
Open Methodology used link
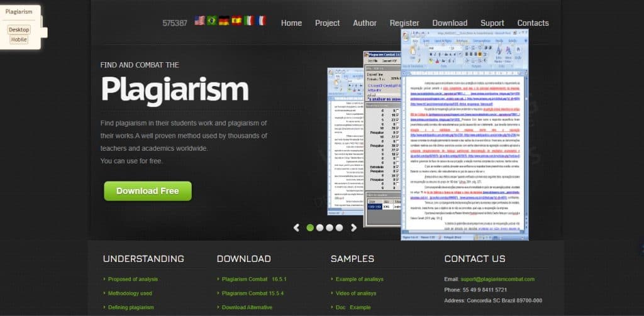[130, 293]
